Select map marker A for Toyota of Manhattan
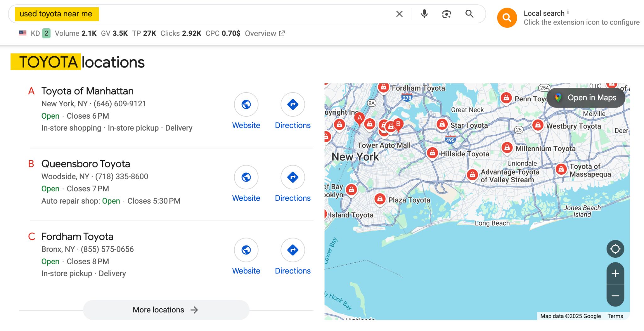Viewport: 644px width, 331px height. point(359,118)
